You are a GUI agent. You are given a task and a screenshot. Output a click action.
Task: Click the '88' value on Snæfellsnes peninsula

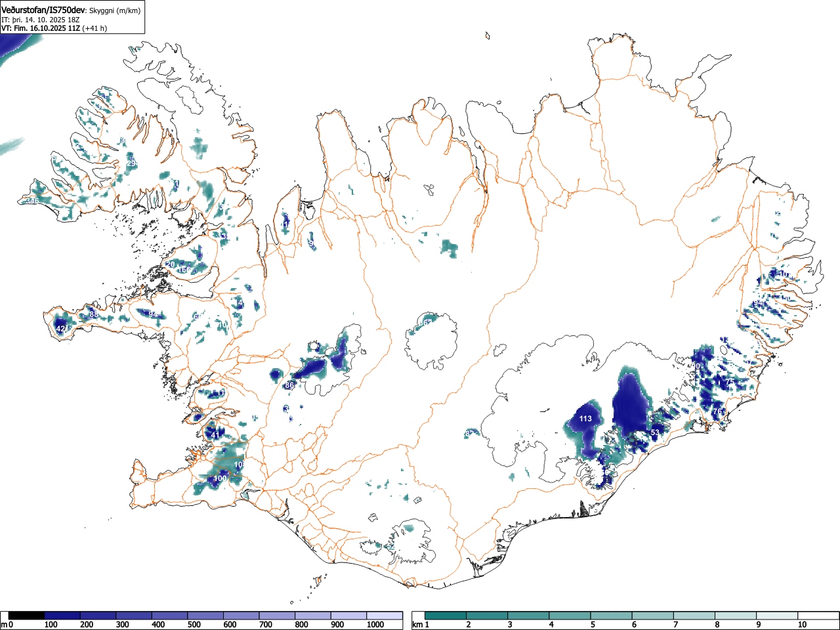93,314
